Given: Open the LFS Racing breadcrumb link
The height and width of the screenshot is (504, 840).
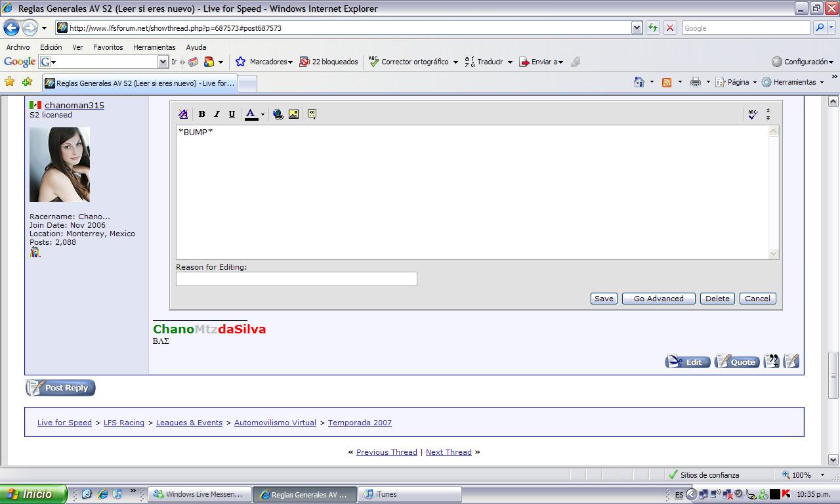Looking at the screenshot, I should click(x=124, y=423).
